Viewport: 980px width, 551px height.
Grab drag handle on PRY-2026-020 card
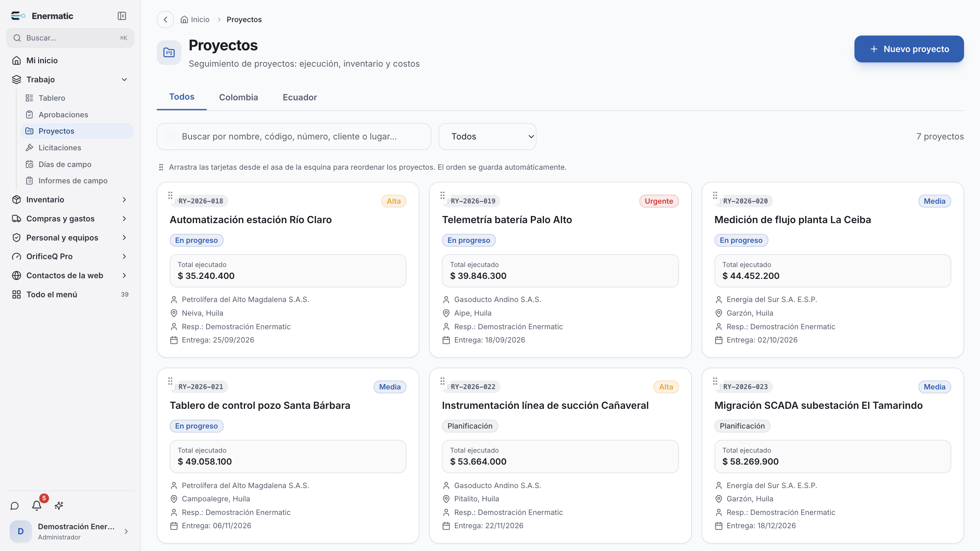coord(715,196)
